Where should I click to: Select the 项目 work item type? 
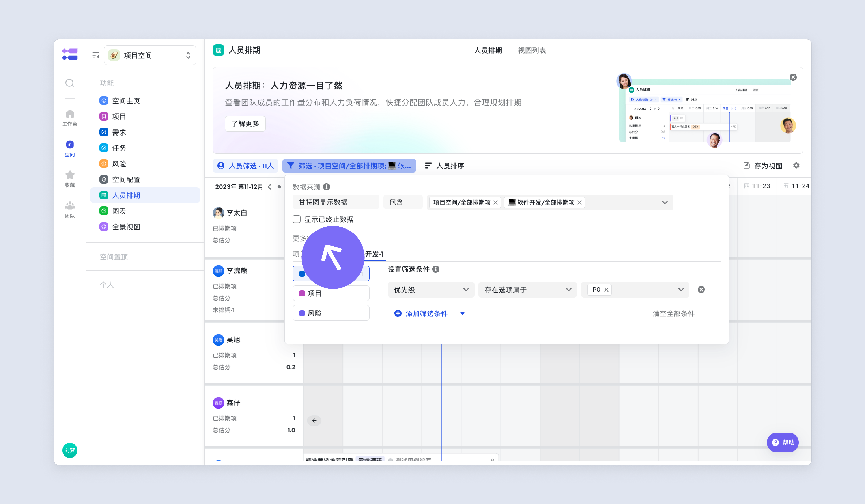331,294
